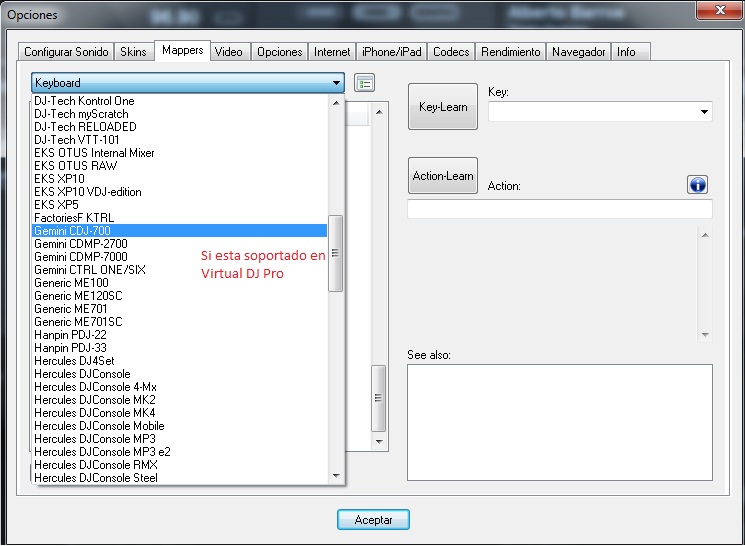
Task: Select Gemini CDMP-2700 entry
Action: [x=180, y=244]
